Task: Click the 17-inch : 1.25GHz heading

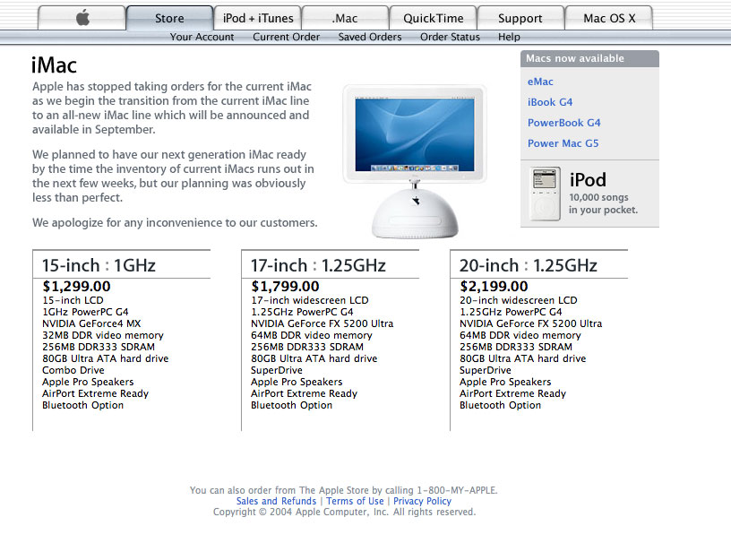Action: pyautogui.click(x=318, y=265)
